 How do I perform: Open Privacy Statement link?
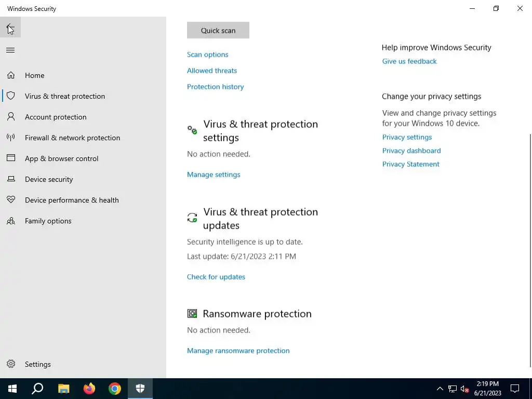coord(411,164)
